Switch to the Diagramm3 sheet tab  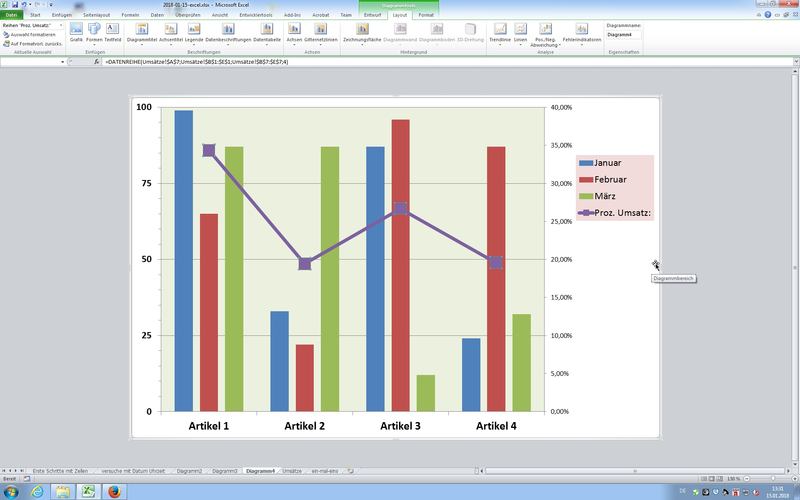tap(224, 471)
